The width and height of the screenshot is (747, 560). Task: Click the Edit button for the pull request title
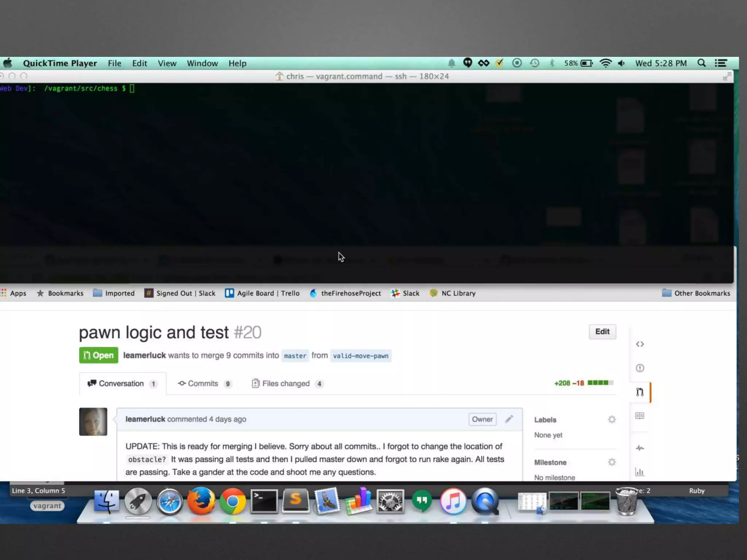[x=602, y=331]
